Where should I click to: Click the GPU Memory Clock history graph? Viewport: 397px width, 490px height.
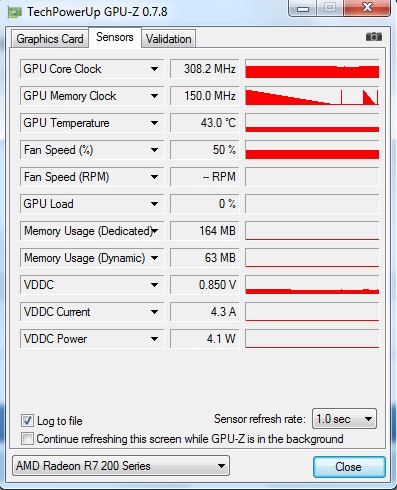[312, 96]
